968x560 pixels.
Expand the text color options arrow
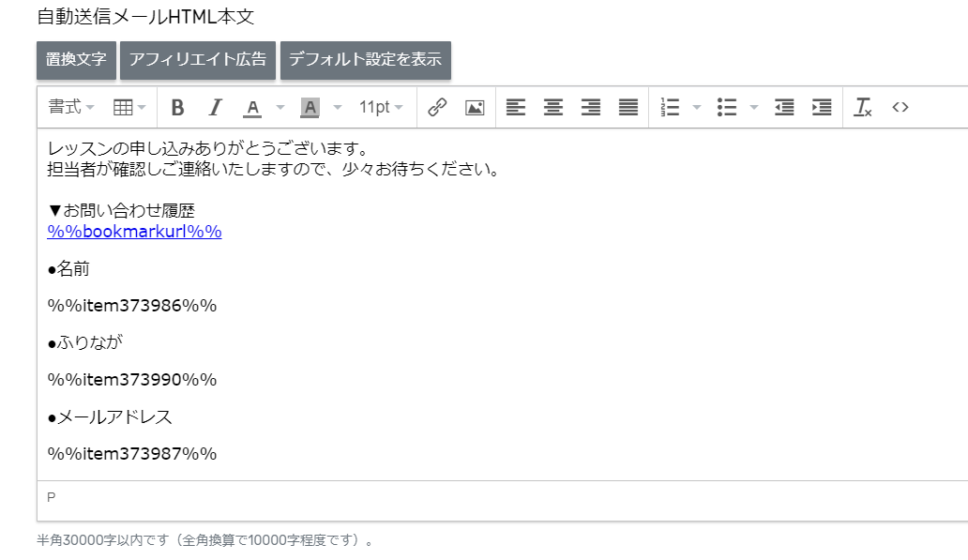pyautogui.click(x=280, y=108)
